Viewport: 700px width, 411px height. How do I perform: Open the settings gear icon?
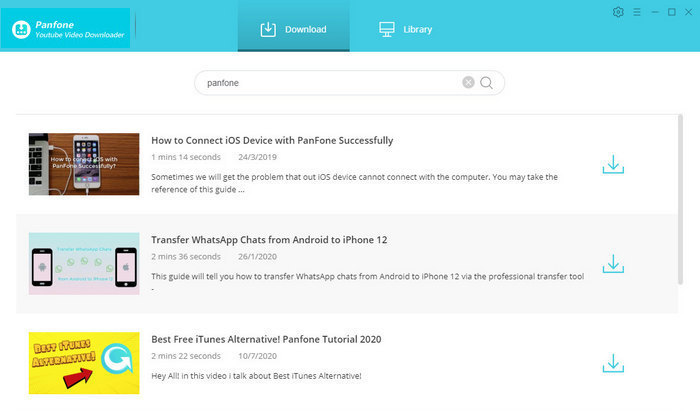(618, 12)
